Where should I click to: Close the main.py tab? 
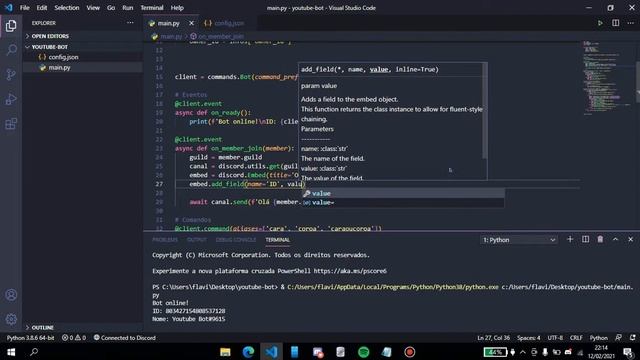(191, 23)
